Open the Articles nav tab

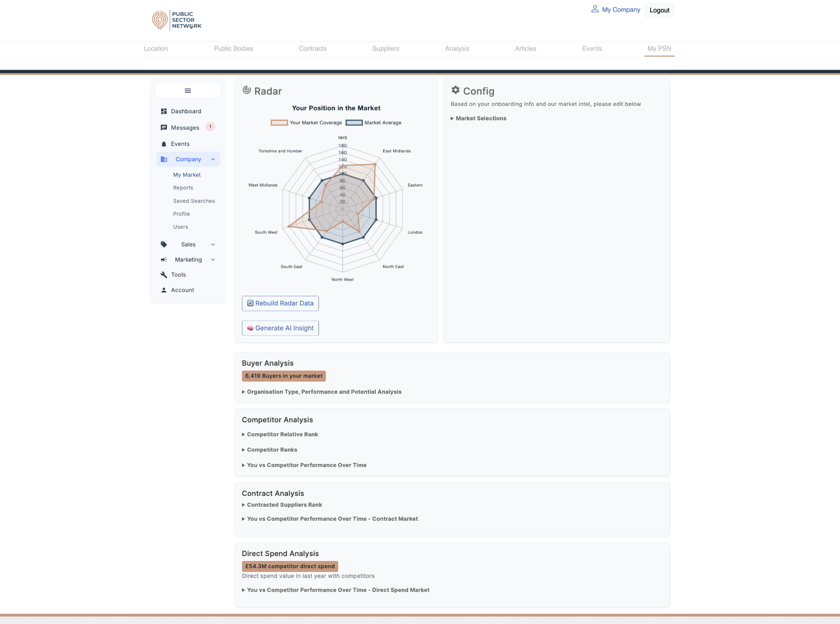[x=525, y=49]
